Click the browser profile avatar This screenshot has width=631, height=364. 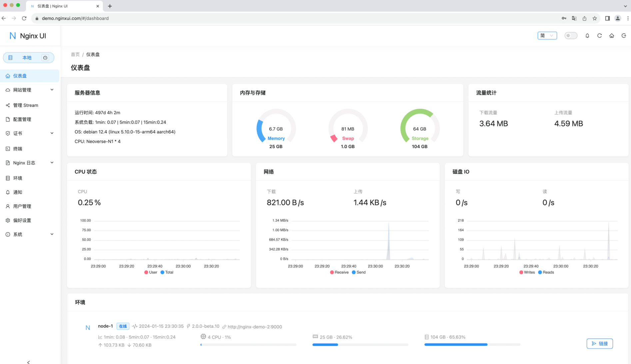pos(618,18)
